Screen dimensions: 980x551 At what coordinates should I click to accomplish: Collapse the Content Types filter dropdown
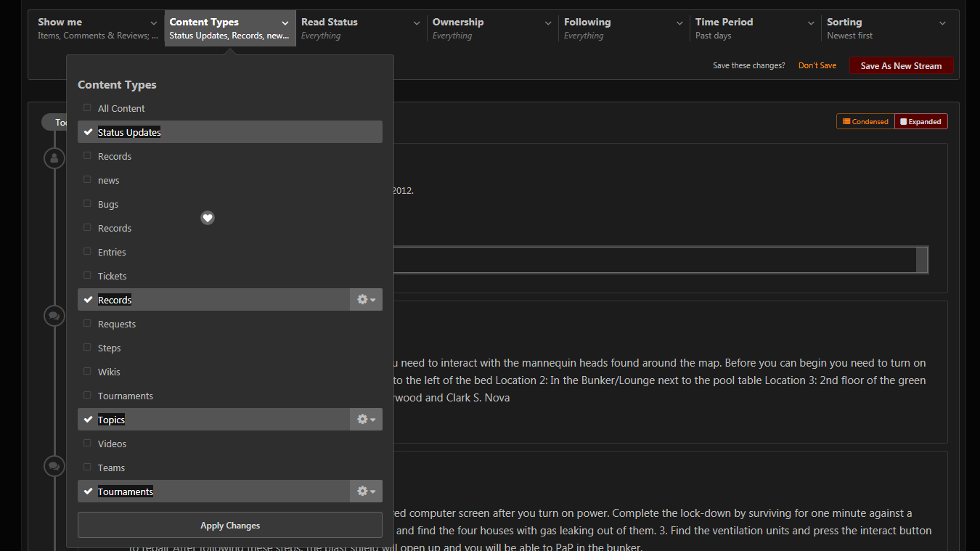tap(230, 28)
